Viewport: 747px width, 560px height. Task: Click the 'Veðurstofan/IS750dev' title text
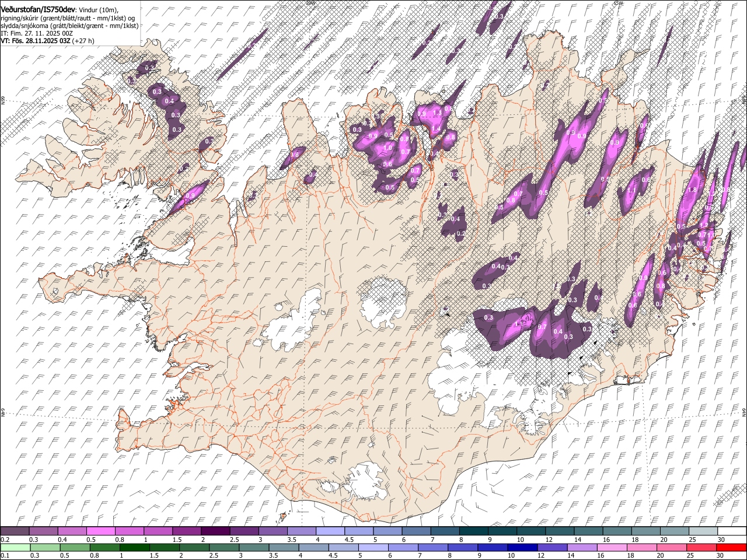point(38,9)
